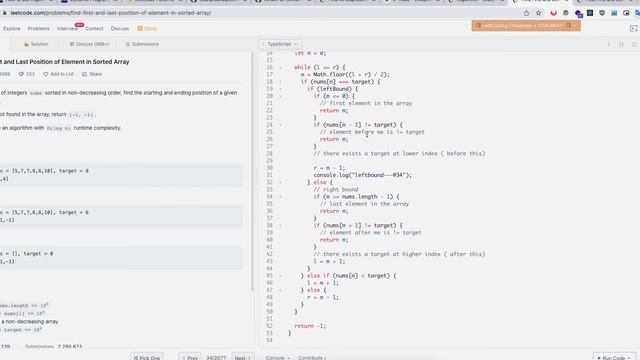Click the '// right bound' comment
This screenshot has width=640, height=360.
(336, 189)
